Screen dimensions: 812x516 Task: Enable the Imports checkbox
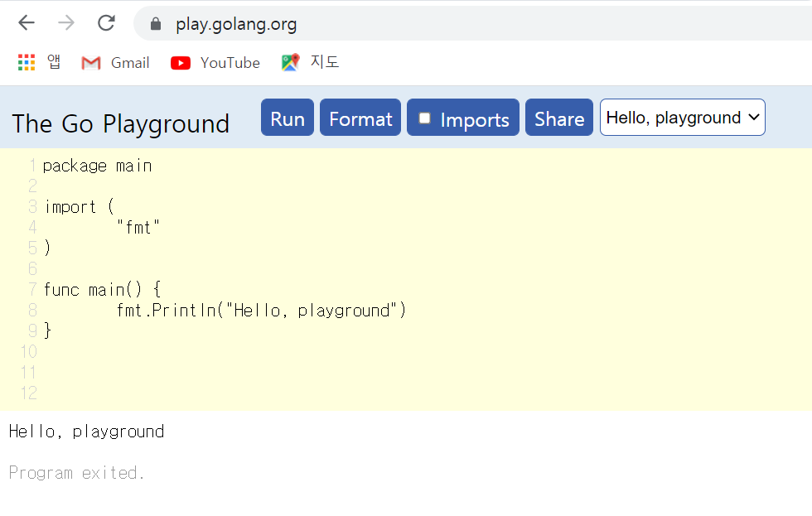424,118
